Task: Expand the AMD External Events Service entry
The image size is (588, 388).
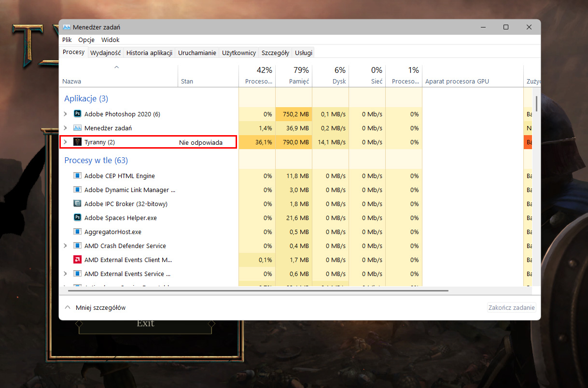Action: [66, 274]
